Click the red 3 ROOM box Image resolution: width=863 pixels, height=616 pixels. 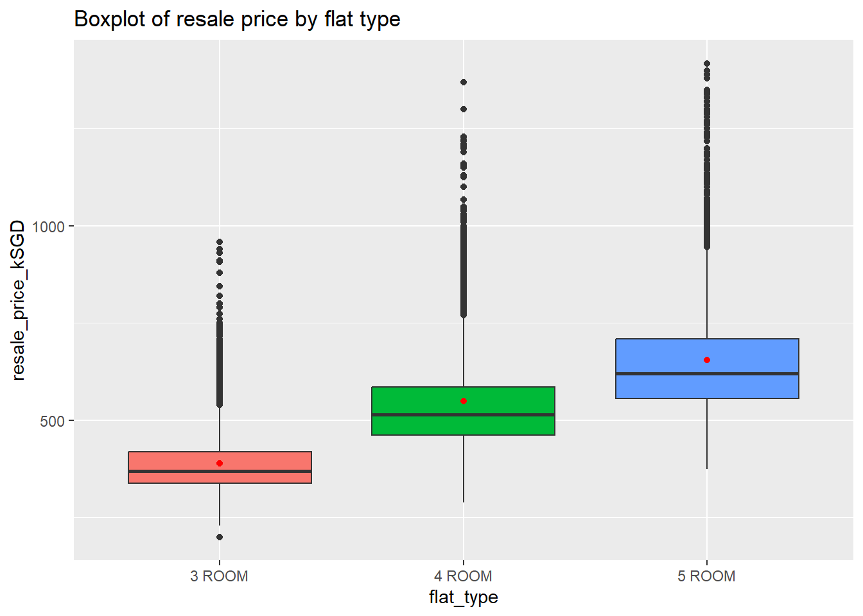(x=173, y=467)
